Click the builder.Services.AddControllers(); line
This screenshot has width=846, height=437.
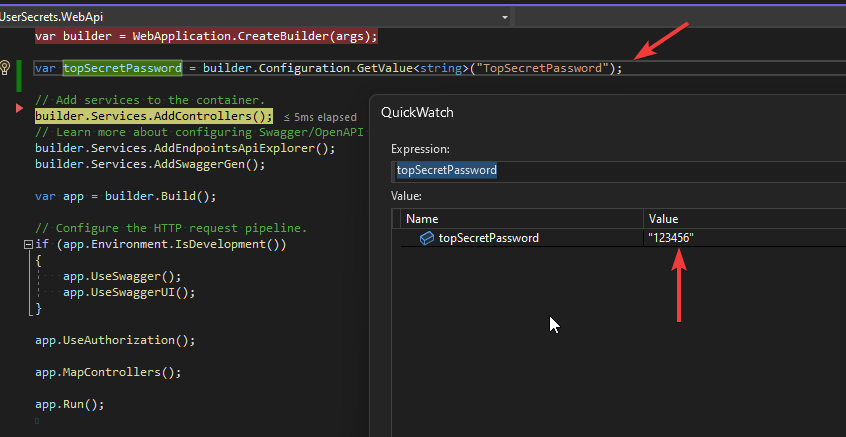pyautogui.click(x=154, y=116)
